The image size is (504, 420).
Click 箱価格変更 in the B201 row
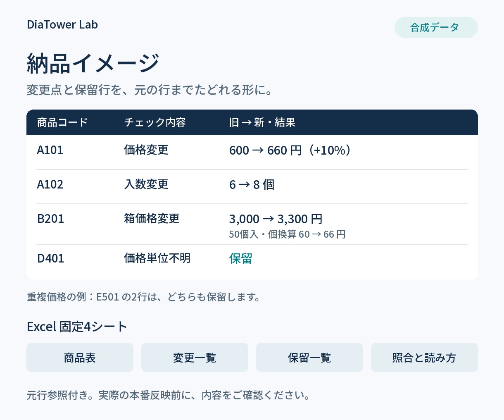click(152, 219)
